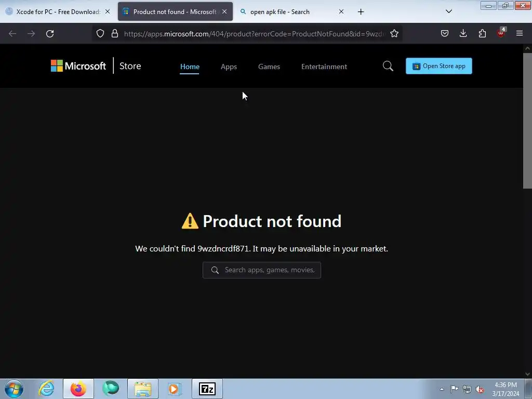Image resolution: width=532 pixels, height=399 pixels.
Task: Click magnifier icon in page search box
Action: click(215, 270)
